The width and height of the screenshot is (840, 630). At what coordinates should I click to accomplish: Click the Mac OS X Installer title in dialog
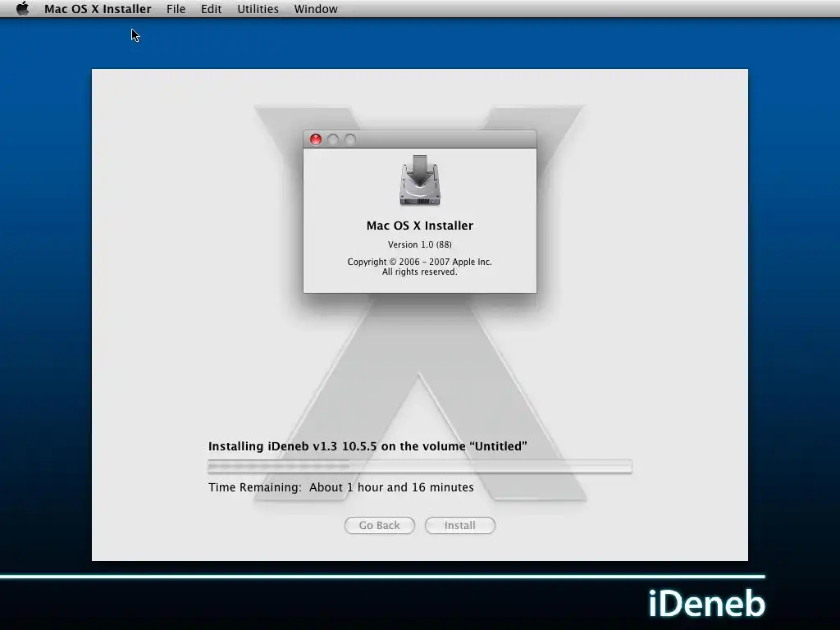[419, 226]
